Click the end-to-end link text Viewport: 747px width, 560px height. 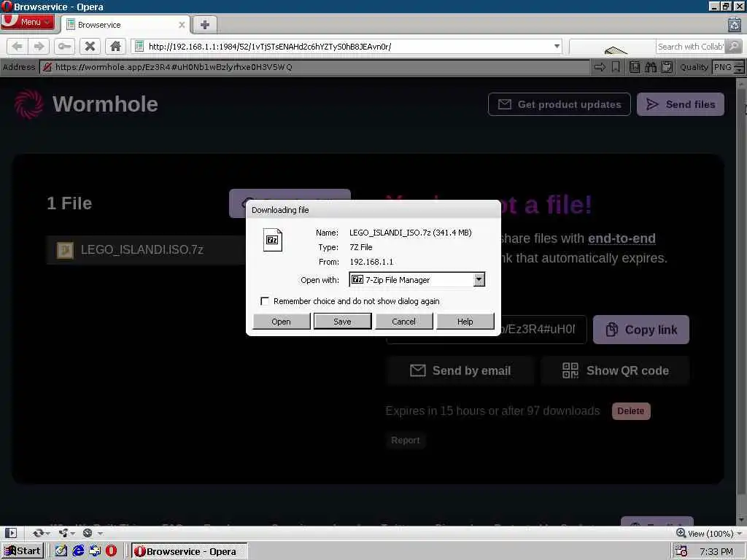coord(622,238)
